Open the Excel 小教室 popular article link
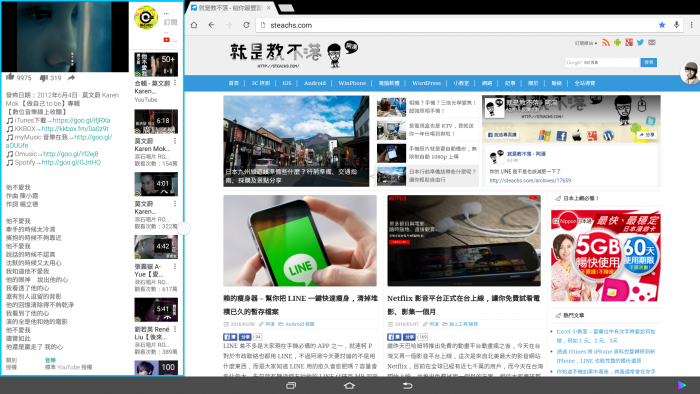 pyautogui.click(x=606, y=336)
